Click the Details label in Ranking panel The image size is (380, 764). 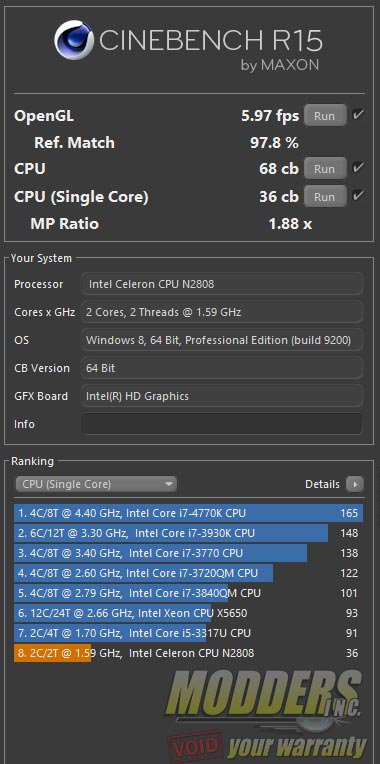point(322,484)
